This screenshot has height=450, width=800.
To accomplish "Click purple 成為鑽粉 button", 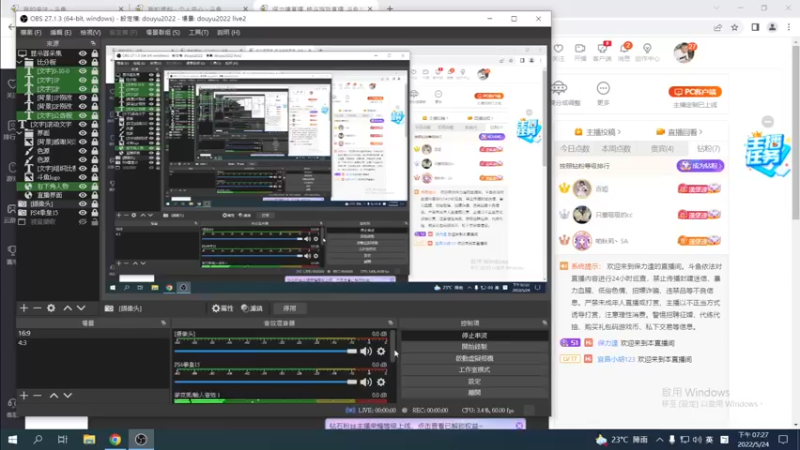I will pyautogui.click(x=700, y=166).
